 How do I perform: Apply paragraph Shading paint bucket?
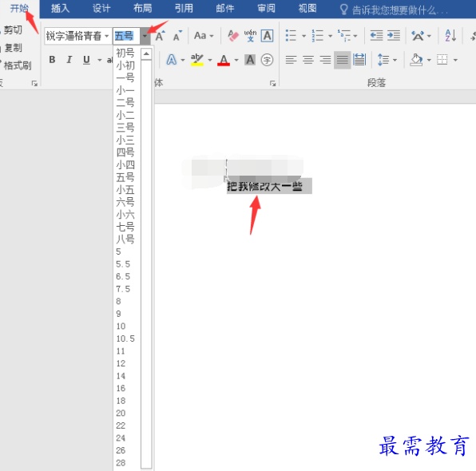pyautogui.click(x=416, y=60)
